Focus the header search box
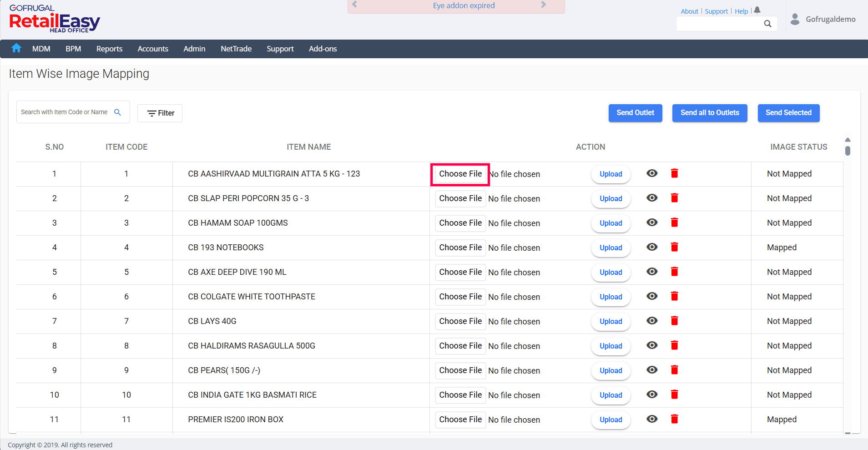 (727, 24)
